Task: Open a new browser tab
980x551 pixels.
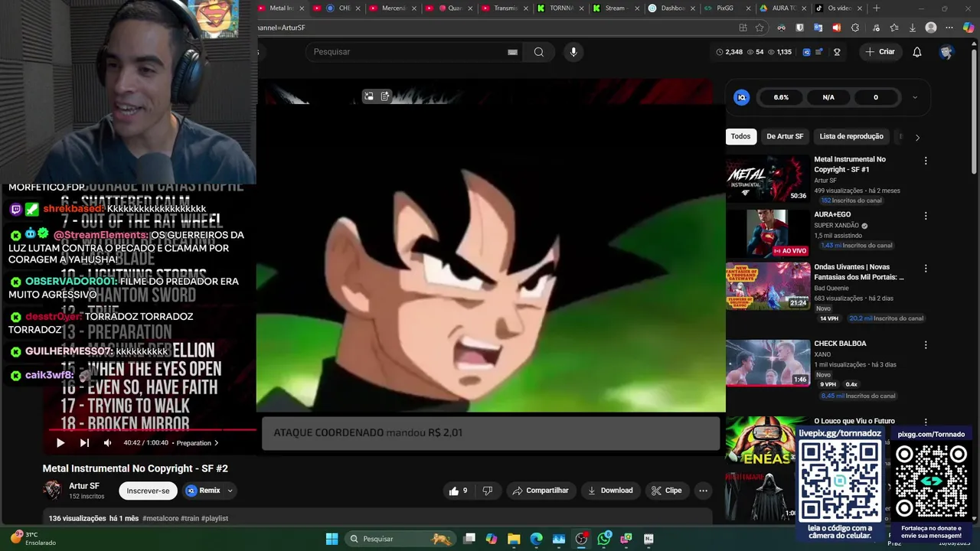Action: 877,8
